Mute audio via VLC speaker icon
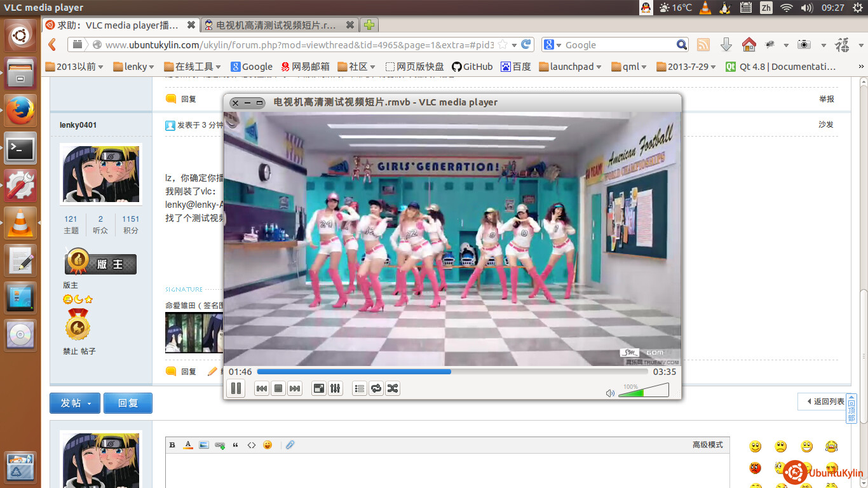 point(610,393)
